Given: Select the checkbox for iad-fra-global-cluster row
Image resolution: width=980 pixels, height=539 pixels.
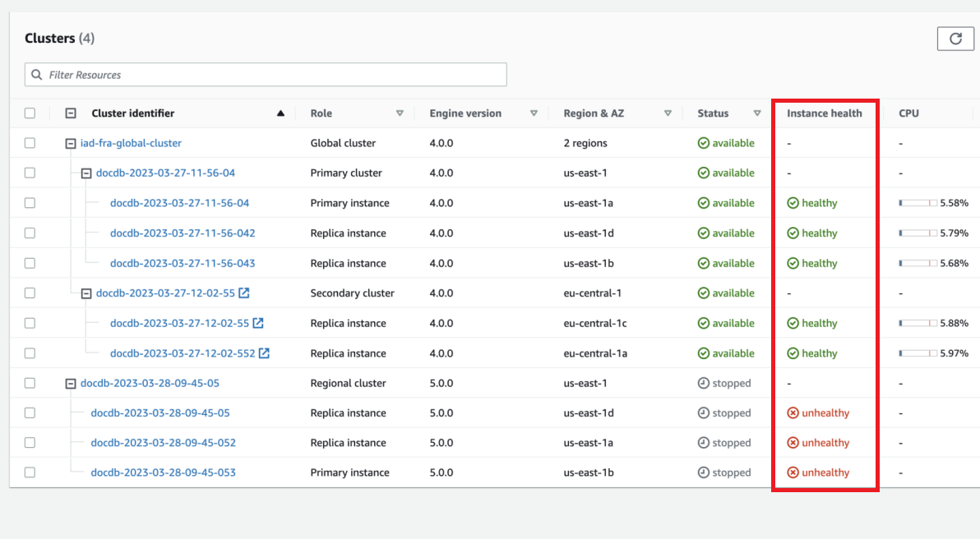Looking at the screenshot, I should [30, 142].
